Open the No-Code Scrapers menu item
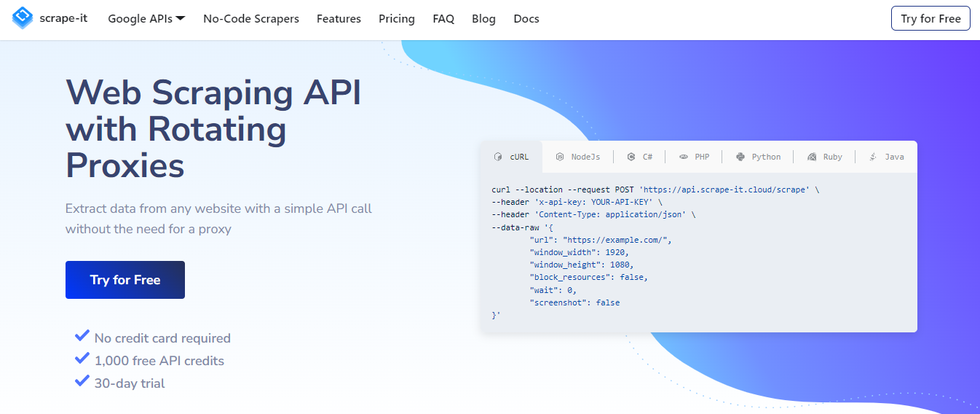 251,19
